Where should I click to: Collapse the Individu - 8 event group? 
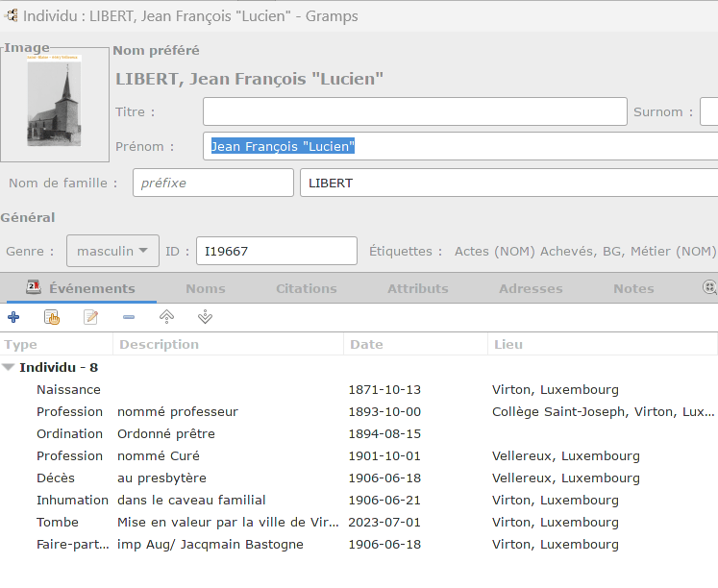point(9,367)
